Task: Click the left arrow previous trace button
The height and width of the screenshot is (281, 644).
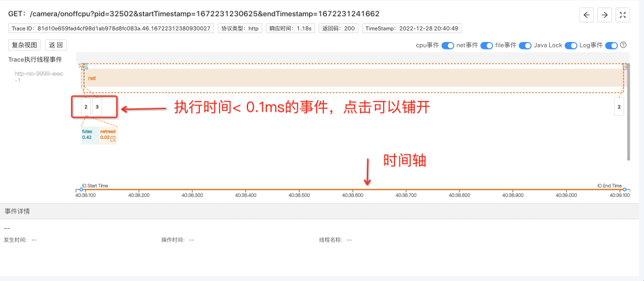Action: click(x=587, y=15)
